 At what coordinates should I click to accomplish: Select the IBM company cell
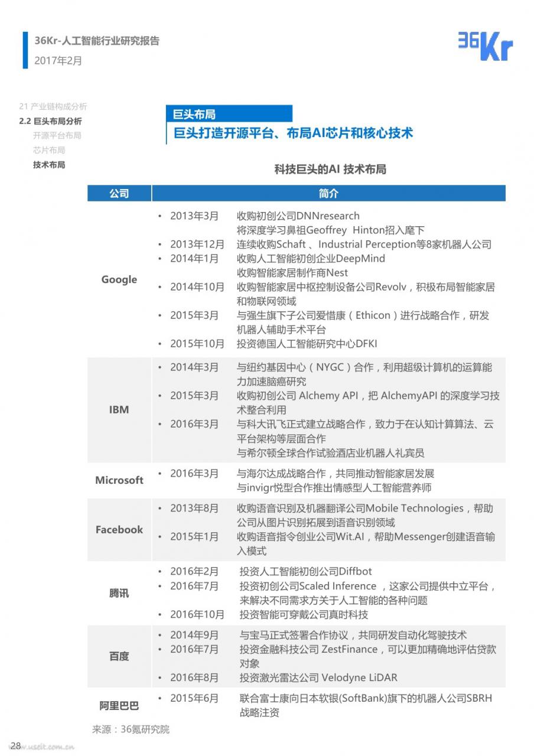pos(119,409)
